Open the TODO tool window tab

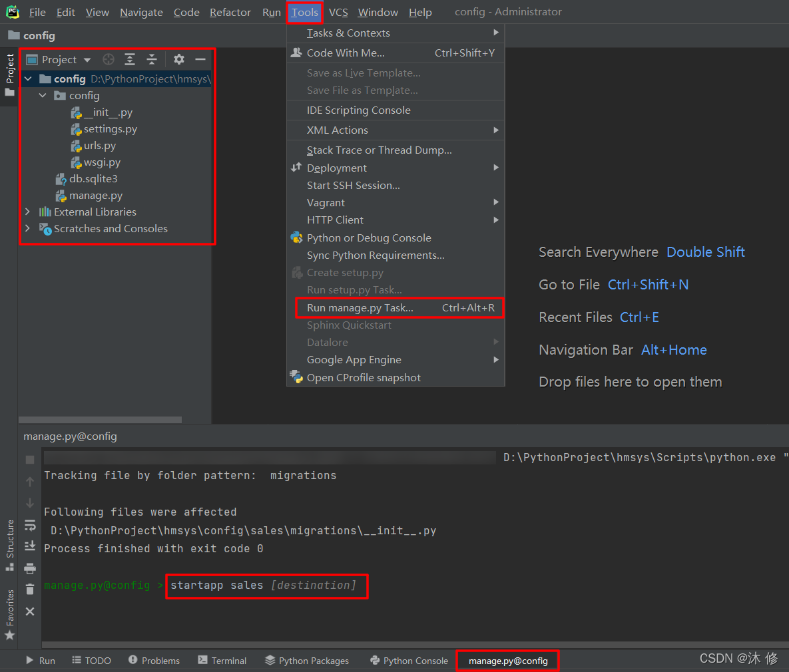[91, 661]
